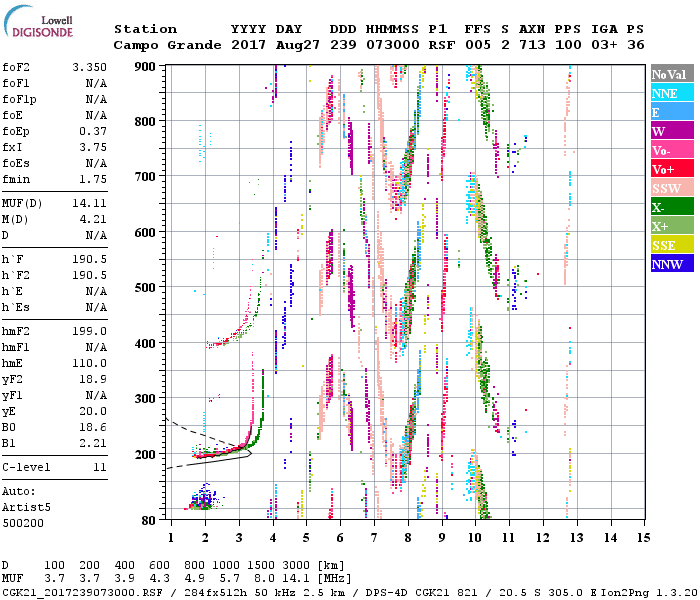This screenshot has width=700, height=600.
Task: Click the 900 km y-axis label
Action: [x=145, y=67]
